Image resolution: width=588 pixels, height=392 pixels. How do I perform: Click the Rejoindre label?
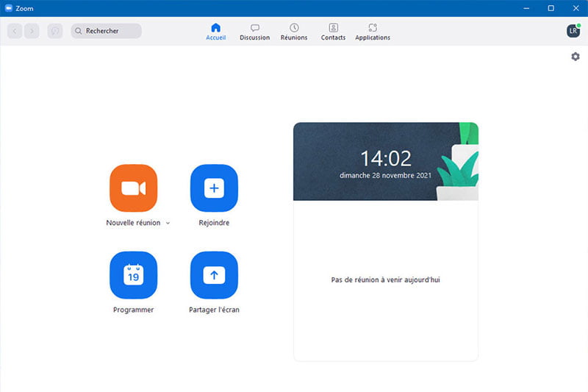[214, 223]
